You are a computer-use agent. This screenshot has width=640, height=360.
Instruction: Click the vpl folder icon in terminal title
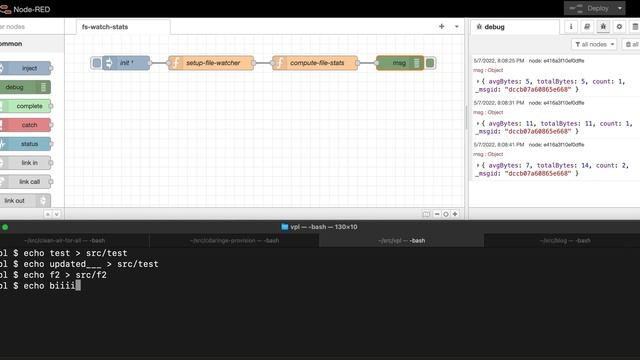[284, 227]
